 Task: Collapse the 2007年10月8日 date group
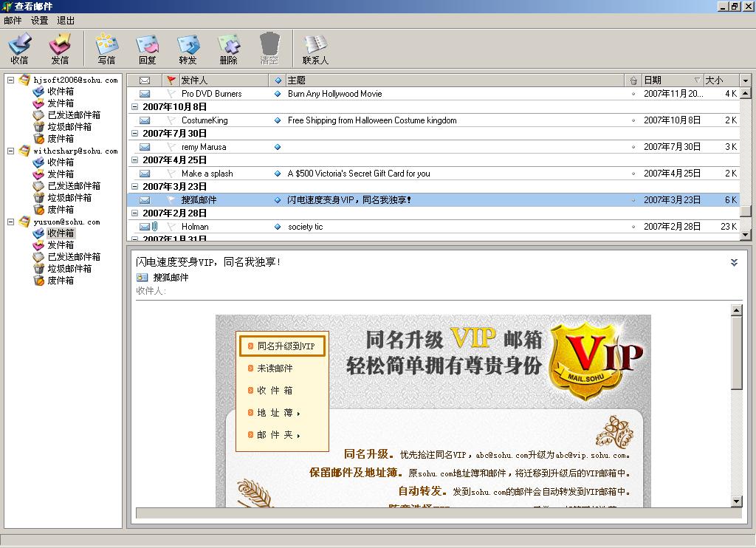(x=135, y=106)
